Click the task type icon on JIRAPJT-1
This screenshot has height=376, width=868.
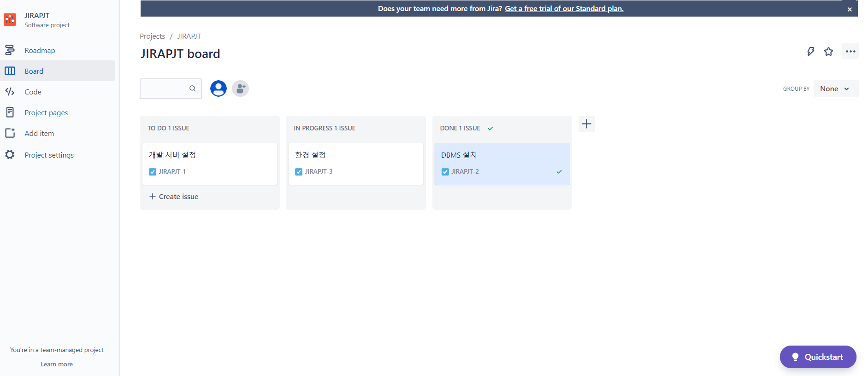pos(153,172)
